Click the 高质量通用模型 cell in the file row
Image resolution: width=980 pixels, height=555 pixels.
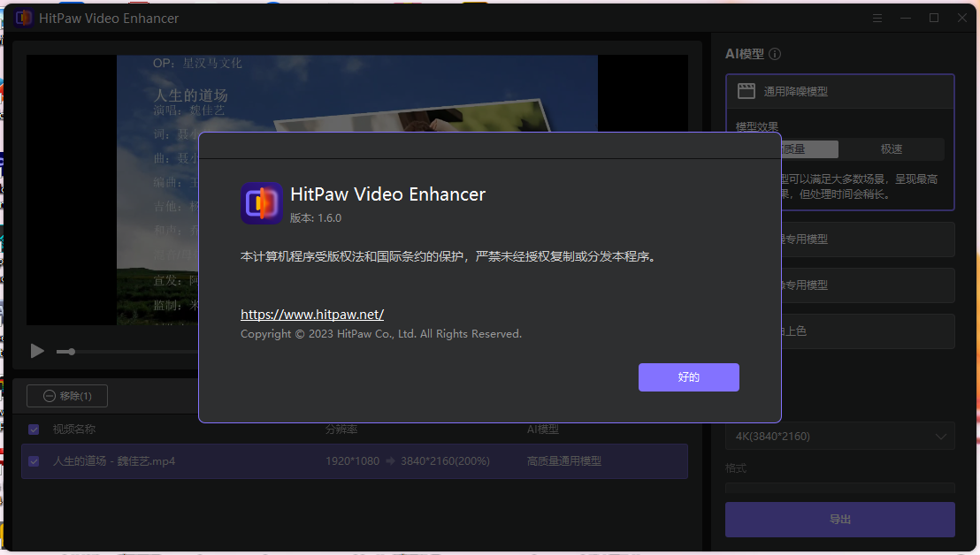click(x=563, y=461)
